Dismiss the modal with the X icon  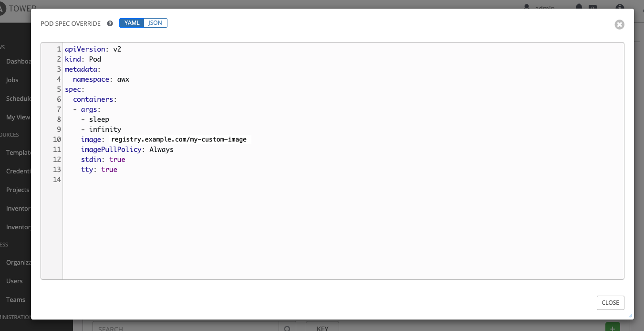coord(619,24)
